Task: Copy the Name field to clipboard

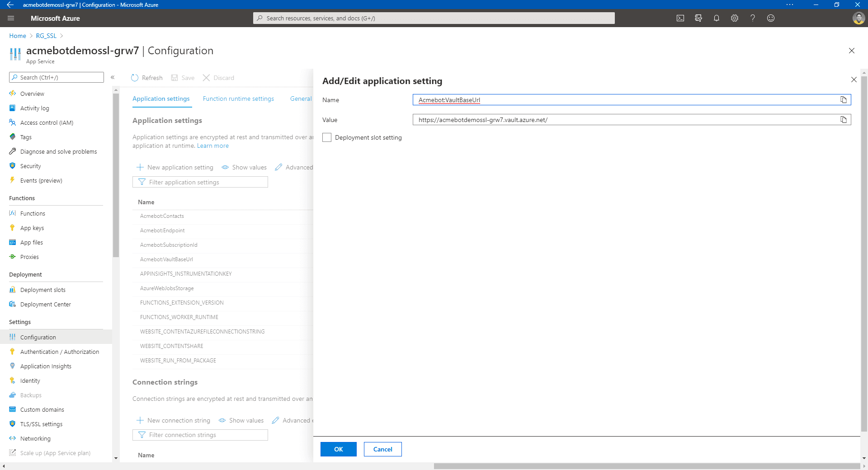Action: [844, 100]
